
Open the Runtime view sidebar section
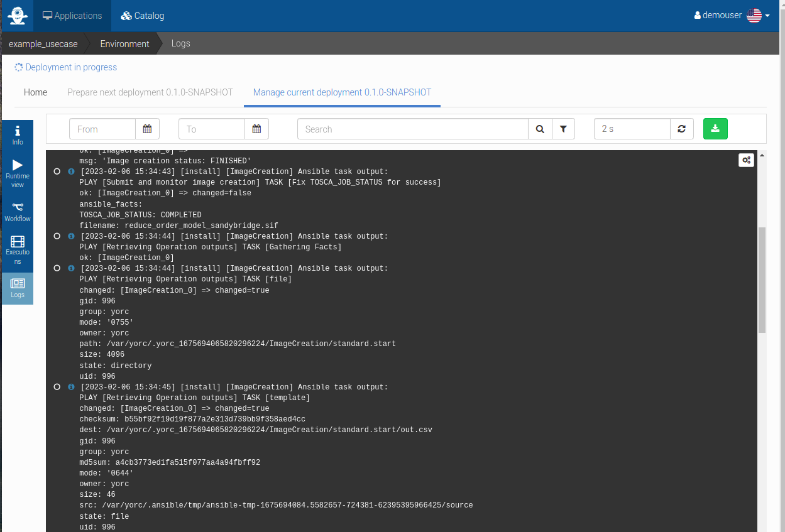tap(18, 173)
